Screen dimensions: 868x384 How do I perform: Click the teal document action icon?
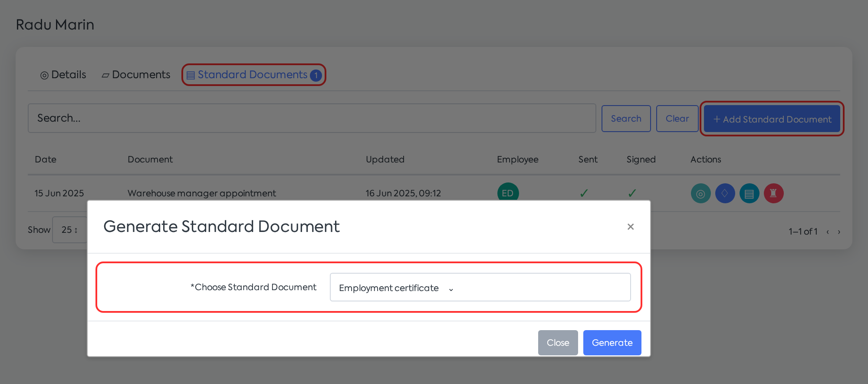point(749,193)
